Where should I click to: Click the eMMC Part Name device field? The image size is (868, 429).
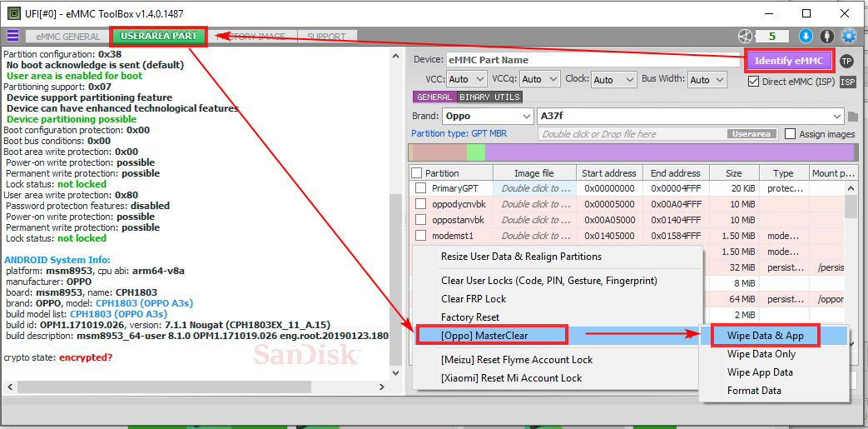pyautogui.click(x=593, y=60)
